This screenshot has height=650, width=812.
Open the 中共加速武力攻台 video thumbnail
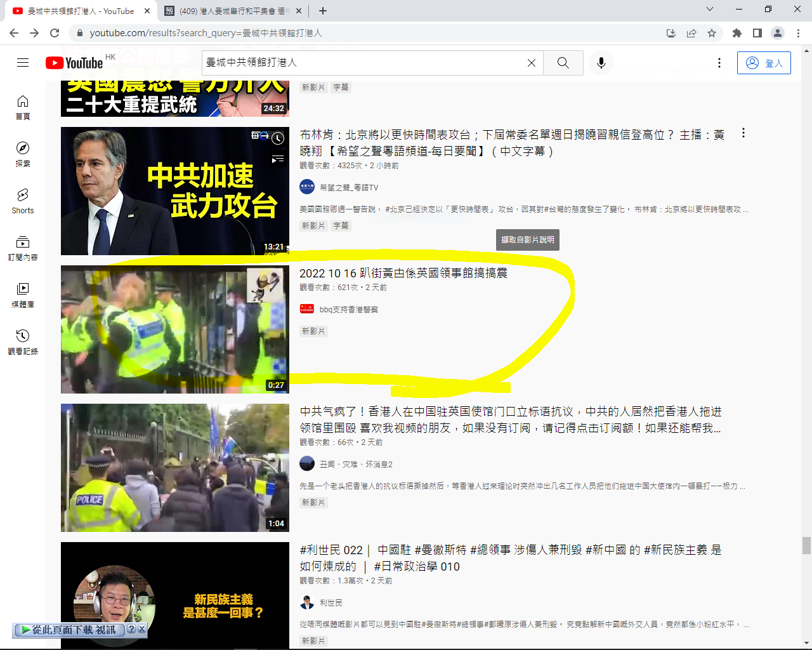(175, 191)
